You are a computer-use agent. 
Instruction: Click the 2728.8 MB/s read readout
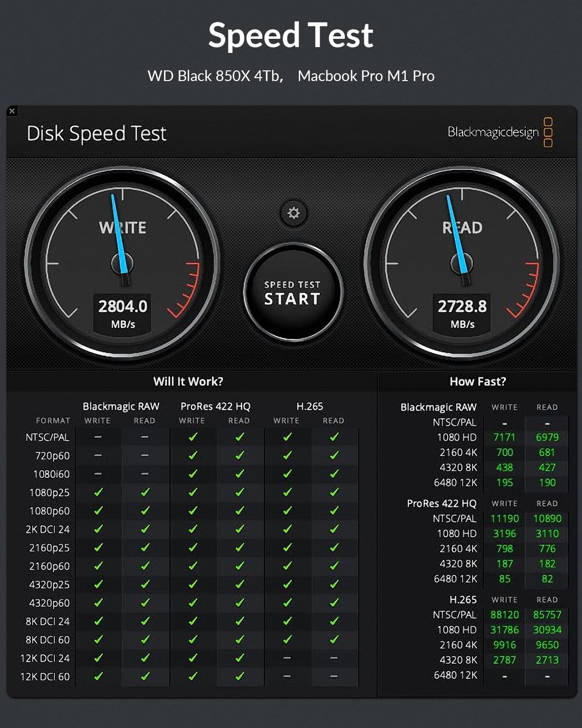(462, 314)
